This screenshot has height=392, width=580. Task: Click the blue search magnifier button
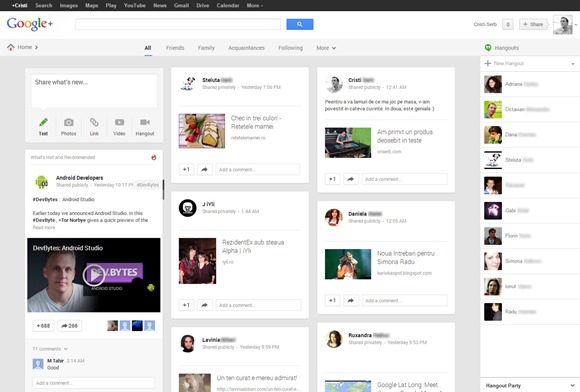tap(300, 24)
